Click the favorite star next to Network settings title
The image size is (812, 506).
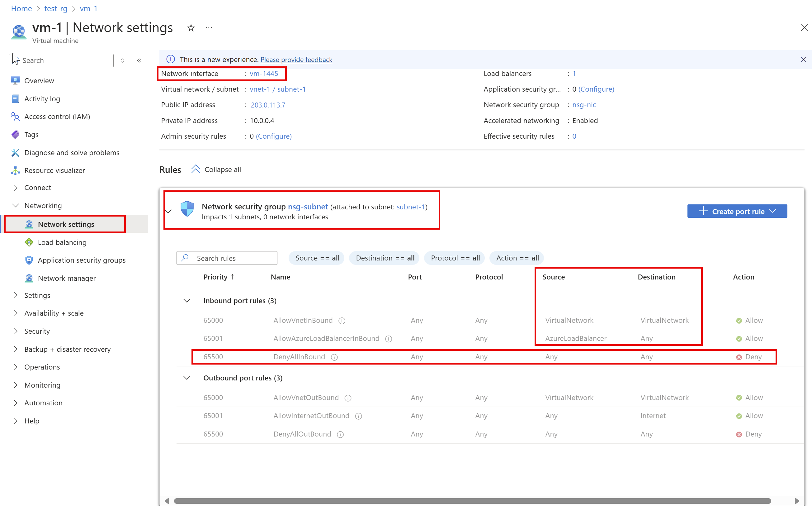click(x=191, y=28)
